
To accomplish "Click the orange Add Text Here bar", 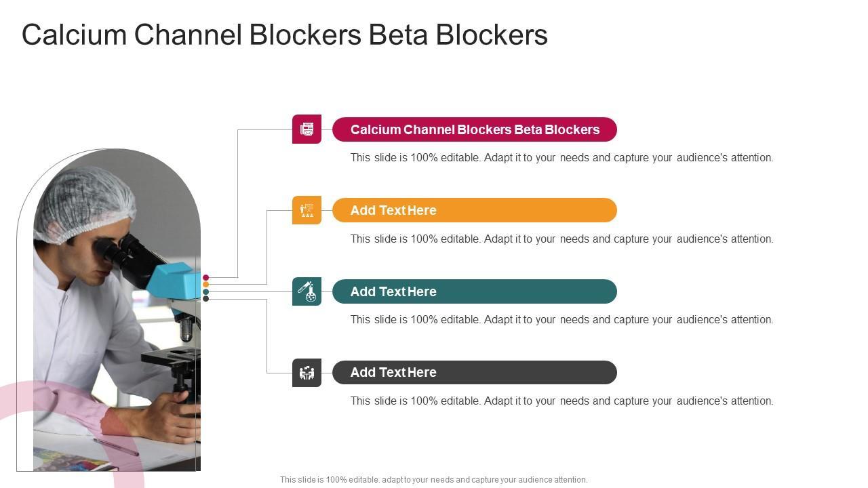I will [475, 210].
